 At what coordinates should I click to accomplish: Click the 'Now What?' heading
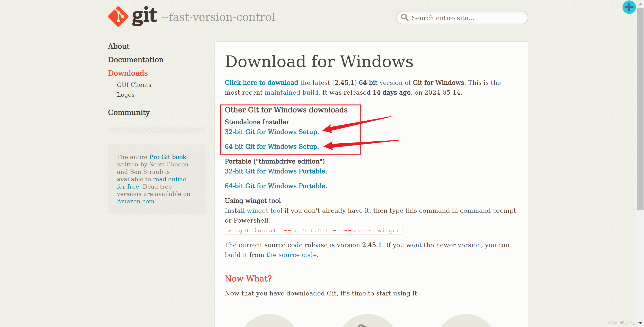pos(248,278)
